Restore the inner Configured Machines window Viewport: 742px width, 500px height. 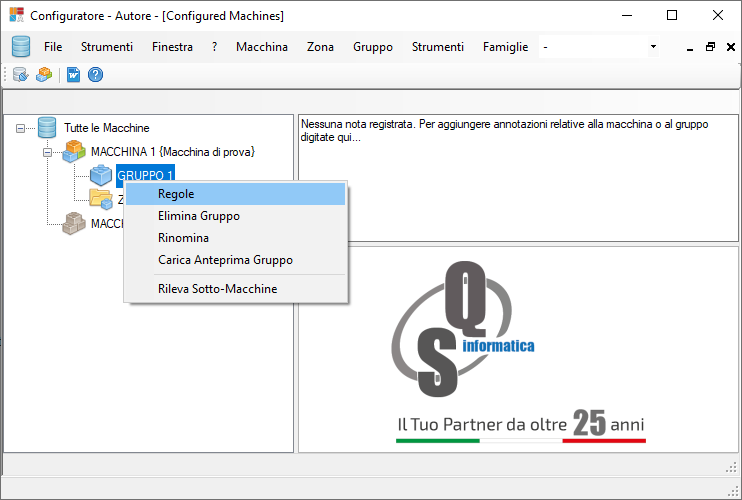tap(710, 47)
